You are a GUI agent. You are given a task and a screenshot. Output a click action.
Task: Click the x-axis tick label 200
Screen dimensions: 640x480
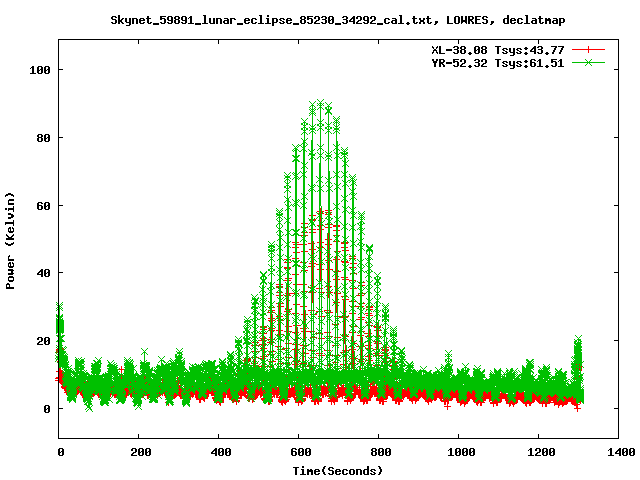[x=140, y=452]
